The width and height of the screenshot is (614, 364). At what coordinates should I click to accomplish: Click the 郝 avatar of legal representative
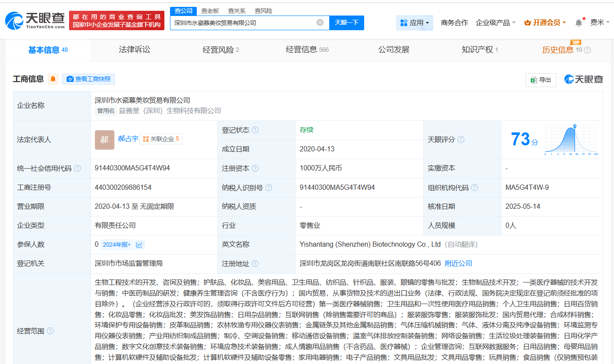[104, 140]
